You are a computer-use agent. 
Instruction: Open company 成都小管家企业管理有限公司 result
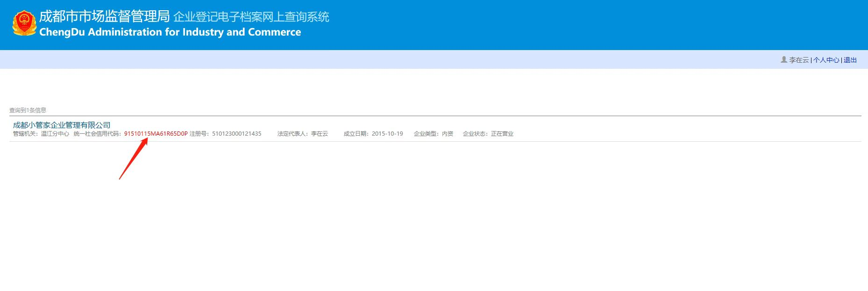tap(62, 125)
